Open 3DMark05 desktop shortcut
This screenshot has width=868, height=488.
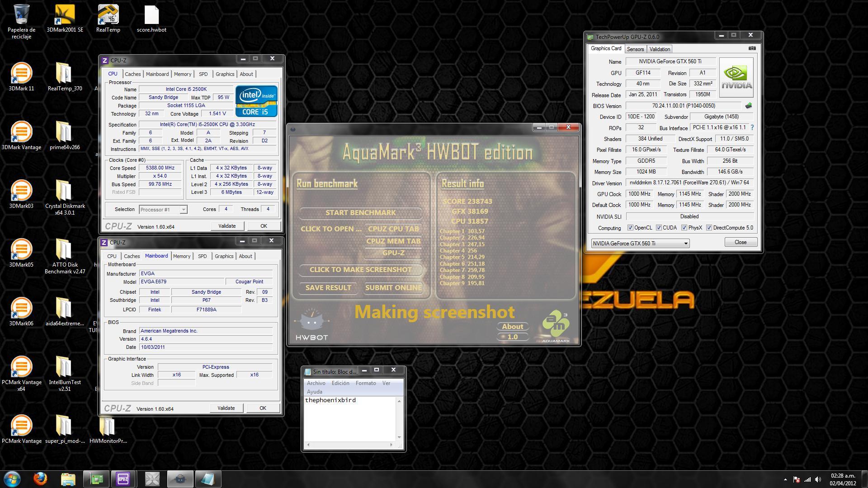click(x=21, y=253)
